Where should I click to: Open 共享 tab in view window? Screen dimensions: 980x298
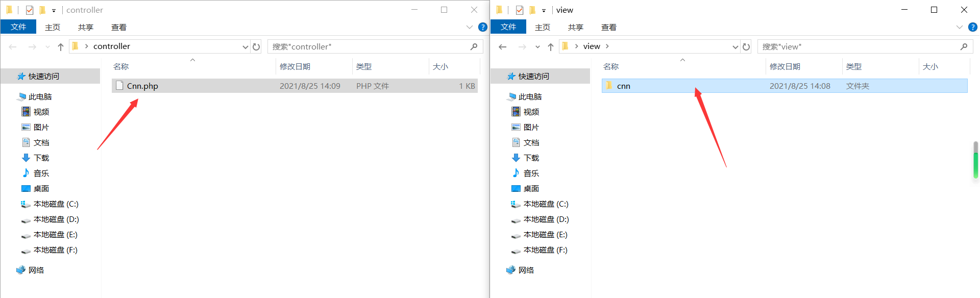(x=576, y=27)
